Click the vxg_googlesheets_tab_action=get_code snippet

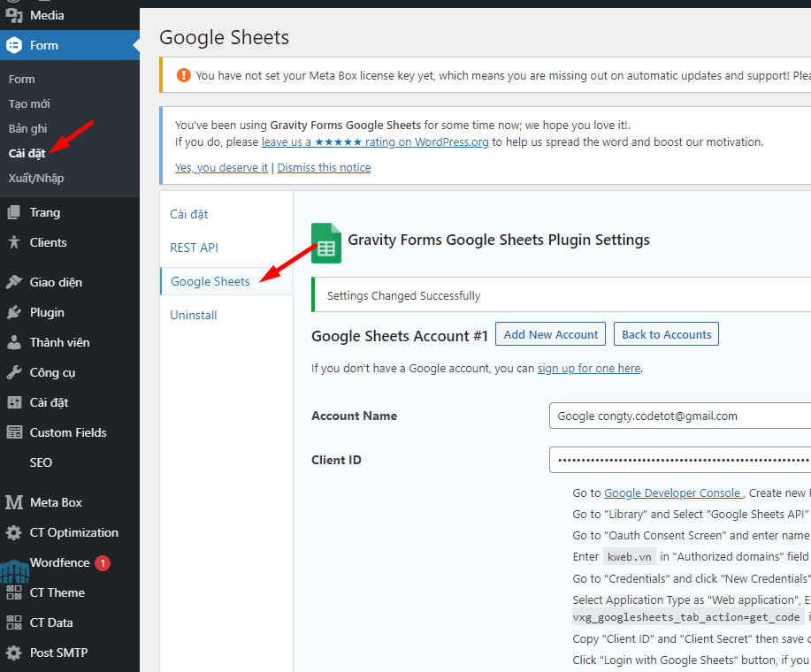click(686, 616)
